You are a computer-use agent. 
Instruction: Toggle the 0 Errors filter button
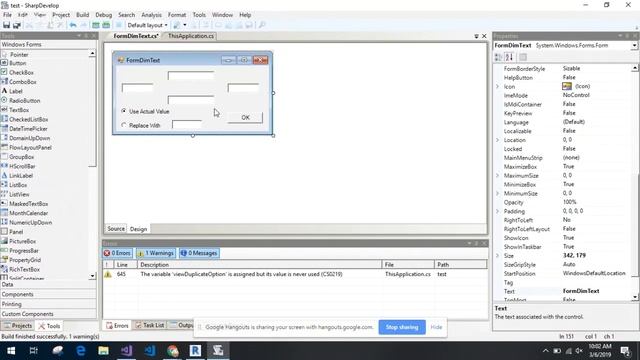click(118, 253)
